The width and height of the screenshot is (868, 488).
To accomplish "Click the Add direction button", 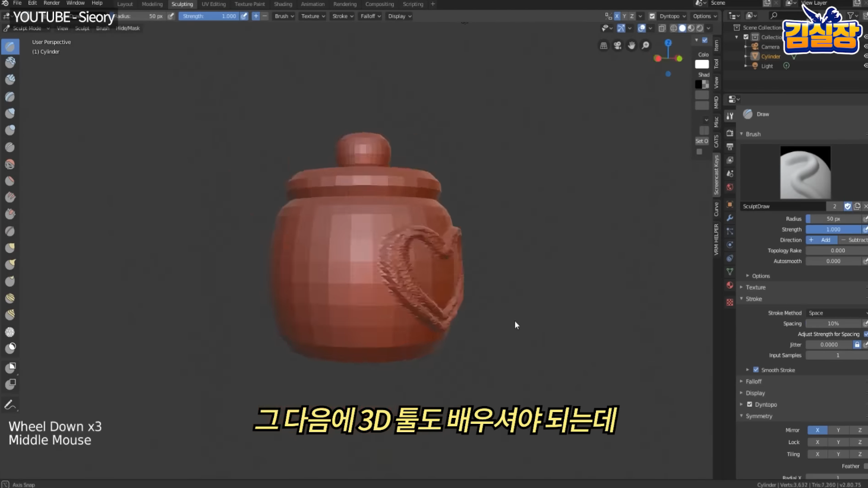I will [x=822, y=240].
